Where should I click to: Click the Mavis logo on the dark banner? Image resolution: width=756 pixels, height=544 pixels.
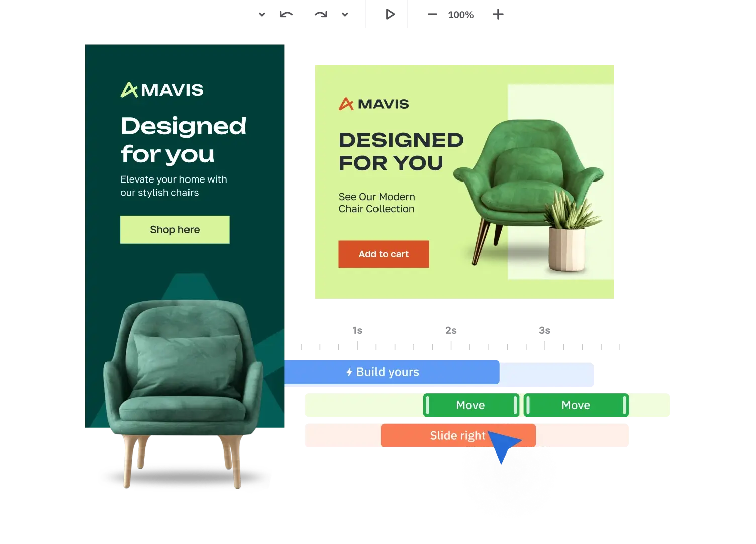point(161,89)
